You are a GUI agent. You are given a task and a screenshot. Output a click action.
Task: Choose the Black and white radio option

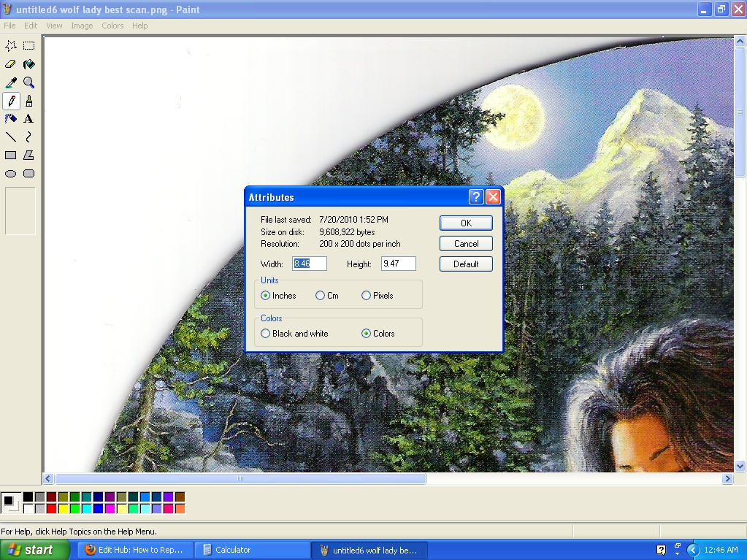265,334
